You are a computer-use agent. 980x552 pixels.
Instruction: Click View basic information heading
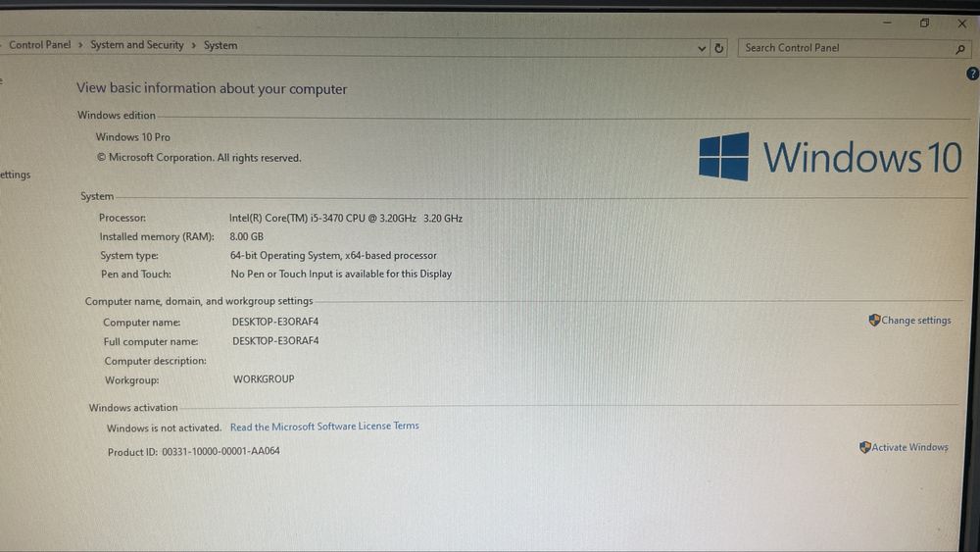pyautogui.click(x=212, y=88)
